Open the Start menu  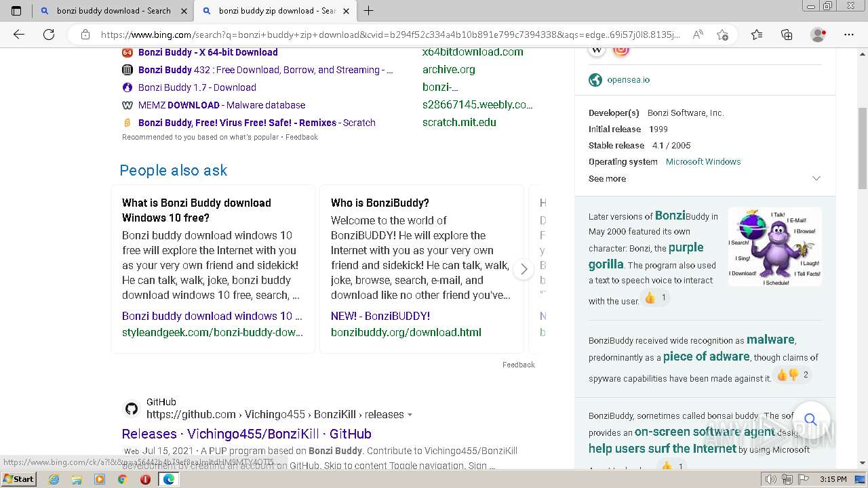[x=18, y=479]
